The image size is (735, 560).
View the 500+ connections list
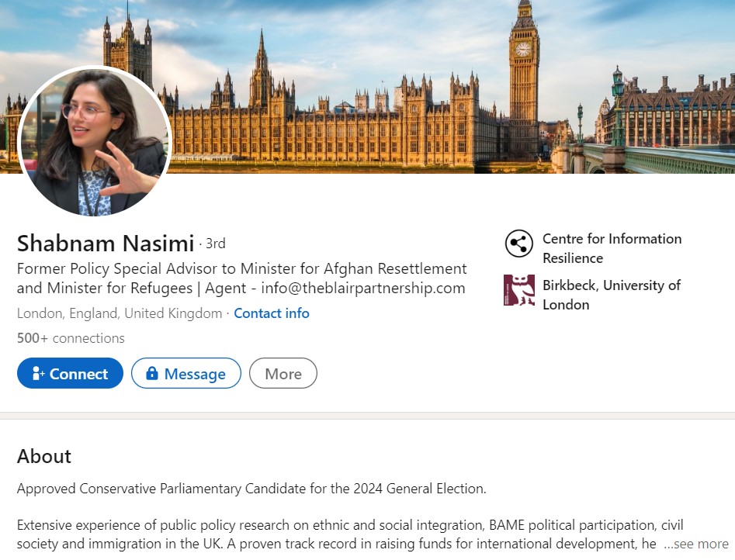click(71, 338)
